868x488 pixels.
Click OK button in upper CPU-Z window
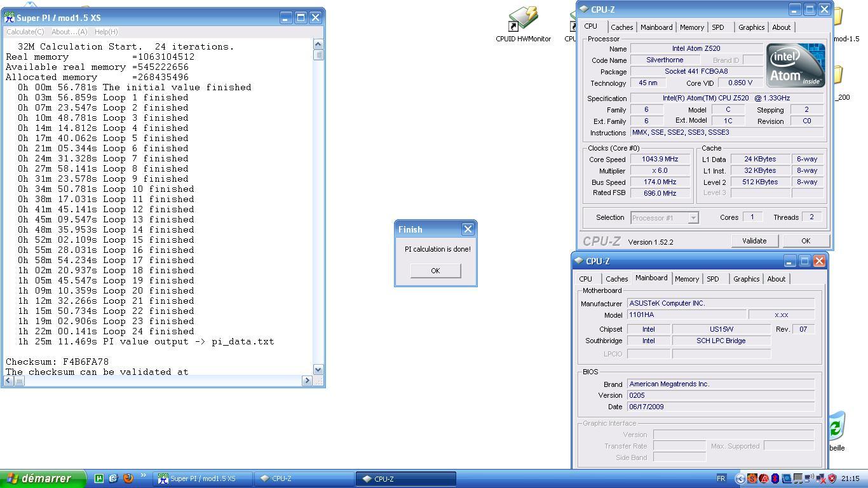pyautogui.click(x=806, y=241)
